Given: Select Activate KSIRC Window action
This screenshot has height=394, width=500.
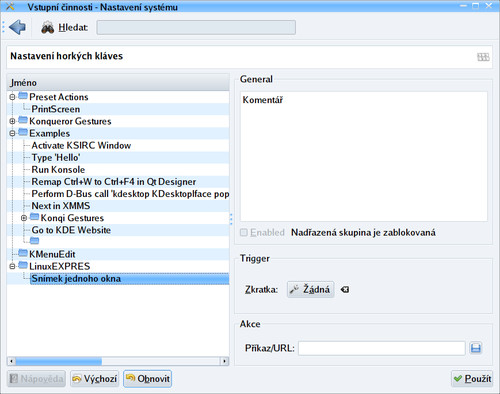Looking at the screenshot, I should [81, 145].
